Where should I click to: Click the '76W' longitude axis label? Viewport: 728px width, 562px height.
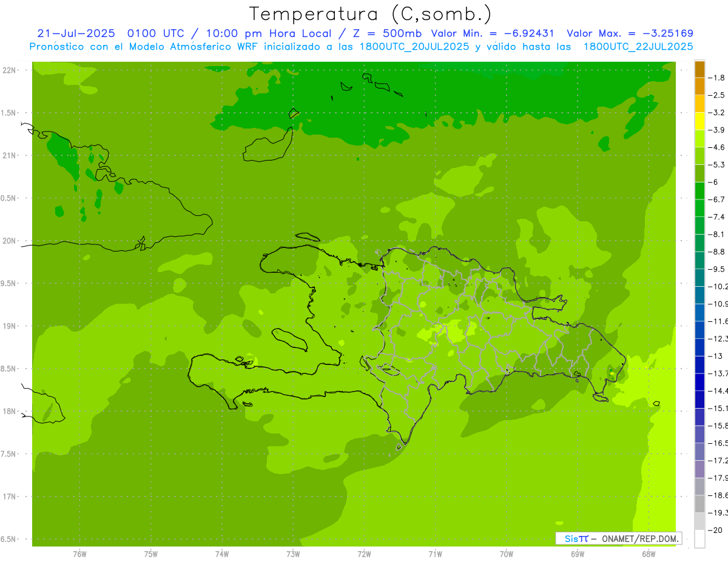pos(79,554)
